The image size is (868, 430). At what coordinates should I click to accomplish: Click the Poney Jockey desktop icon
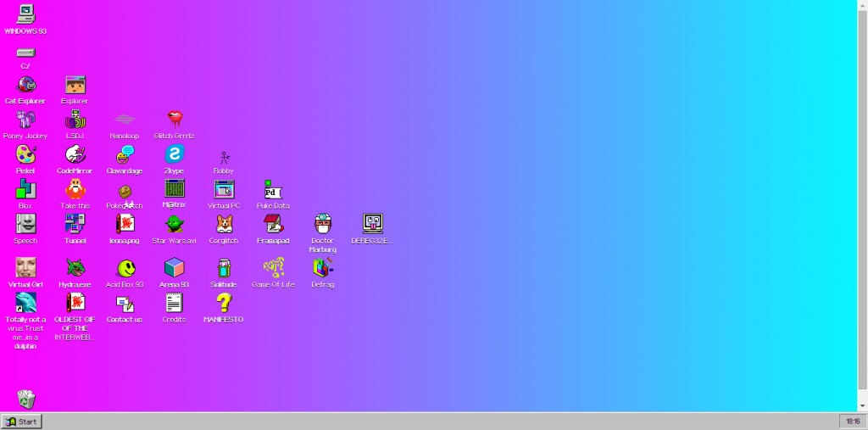[x=25, y=120]
